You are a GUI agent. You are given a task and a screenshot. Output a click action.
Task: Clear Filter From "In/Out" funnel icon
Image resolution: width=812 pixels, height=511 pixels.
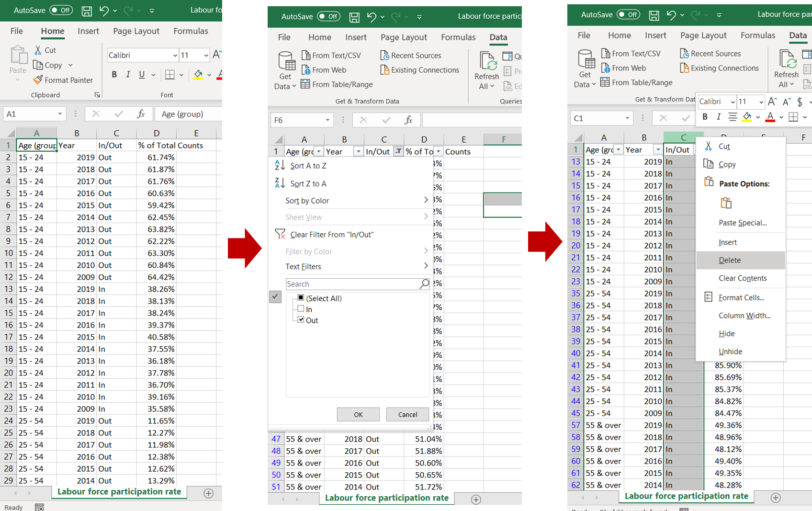coord(280,234)
